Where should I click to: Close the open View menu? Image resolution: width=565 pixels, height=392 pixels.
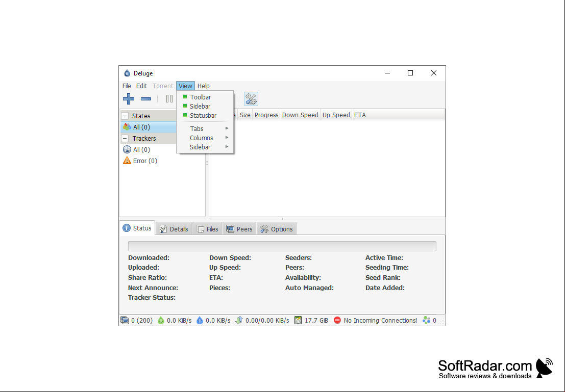[185, 86]
